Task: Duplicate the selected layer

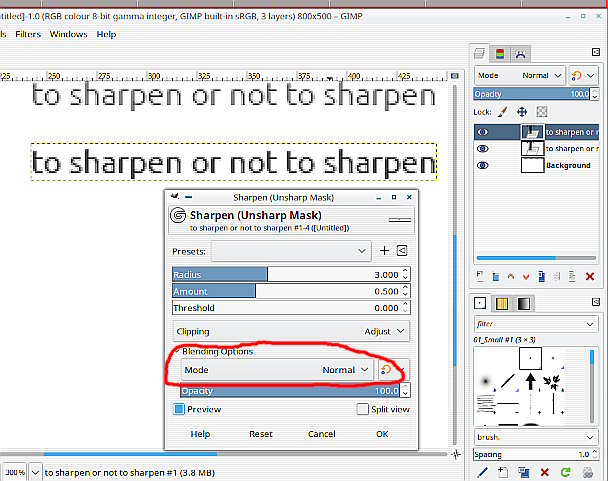Action: (x=542, y=276)
